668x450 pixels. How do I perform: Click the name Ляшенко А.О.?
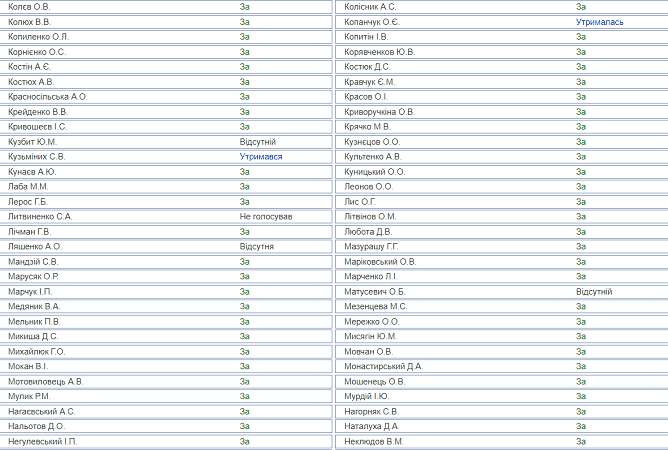[x=35, y=247]
